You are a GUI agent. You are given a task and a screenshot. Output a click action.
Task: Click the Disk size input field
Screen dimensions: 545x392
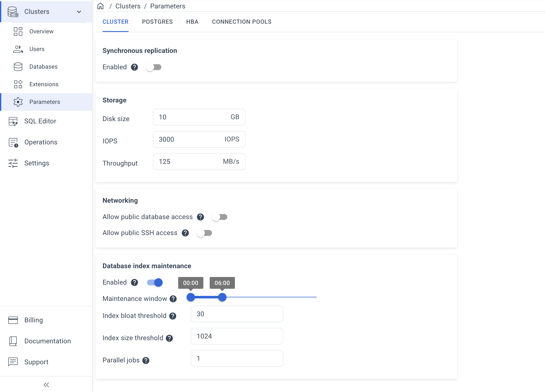click(199, 117)
